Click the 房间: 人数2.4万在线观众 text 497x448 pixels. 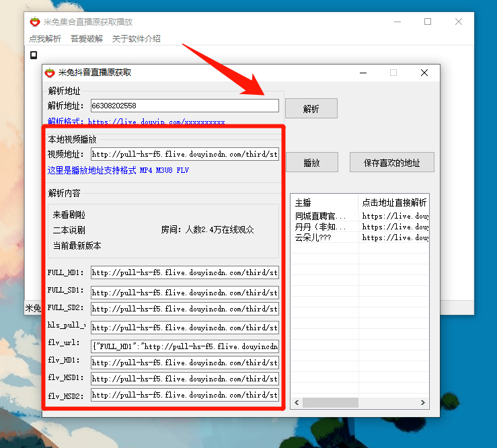point(207,229)
